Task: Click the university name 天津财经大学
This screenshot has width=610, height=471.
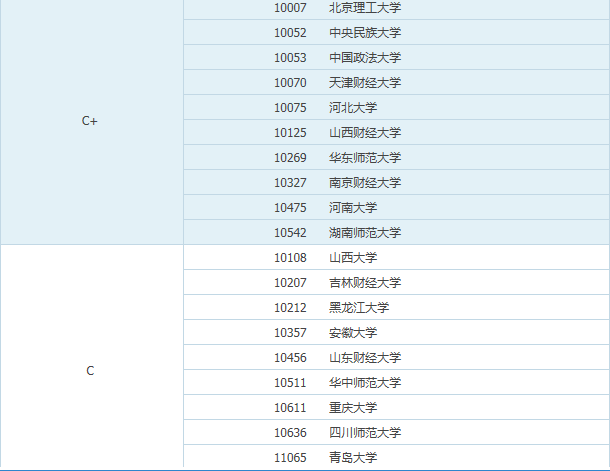Action: (365, 82)
